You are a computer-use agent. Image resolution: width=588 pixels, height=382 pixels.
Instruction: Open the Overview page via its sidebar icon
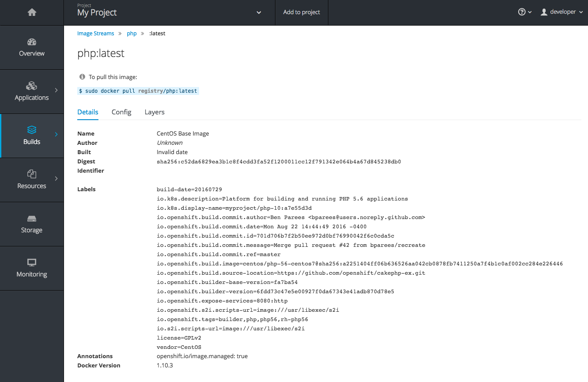pos(31,42)
